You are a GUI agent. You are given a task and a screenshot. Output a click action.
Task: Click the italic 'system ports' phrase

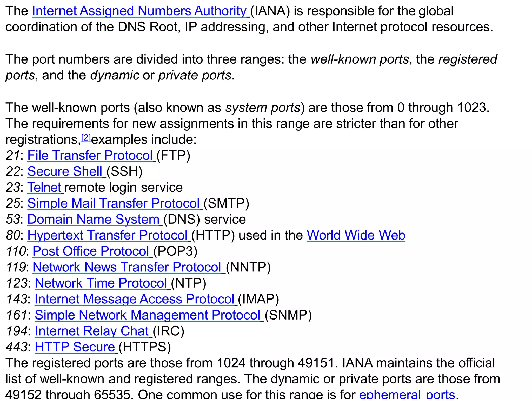coord(263,108)
